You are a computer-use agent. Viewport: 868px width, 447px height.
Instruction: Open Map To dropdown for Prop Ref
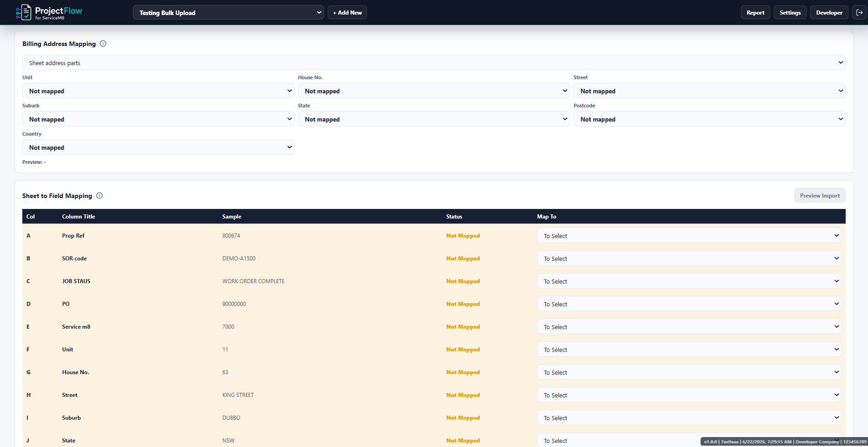coord(689,236)
